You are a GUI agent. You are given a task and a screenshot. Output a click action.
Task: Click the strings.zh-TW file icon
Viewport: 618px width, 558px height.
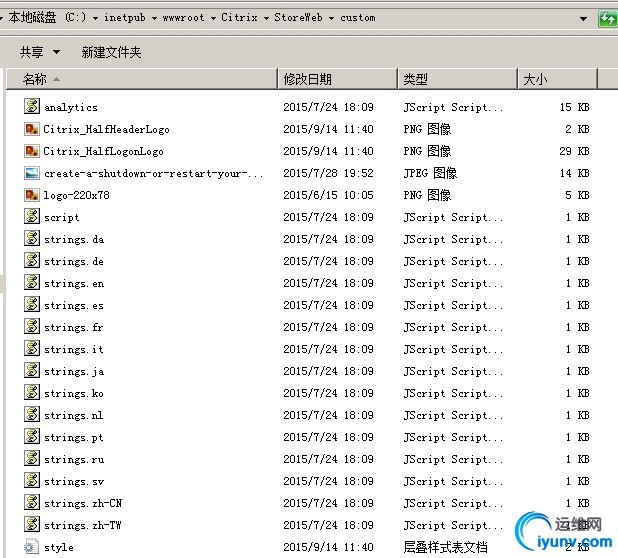point(32,525)
